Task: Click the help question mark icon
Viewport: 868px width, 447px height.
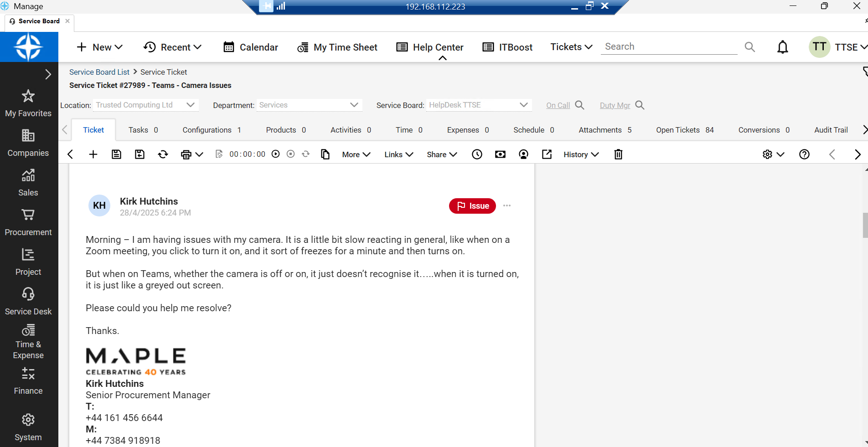Action: coord(804,154)
